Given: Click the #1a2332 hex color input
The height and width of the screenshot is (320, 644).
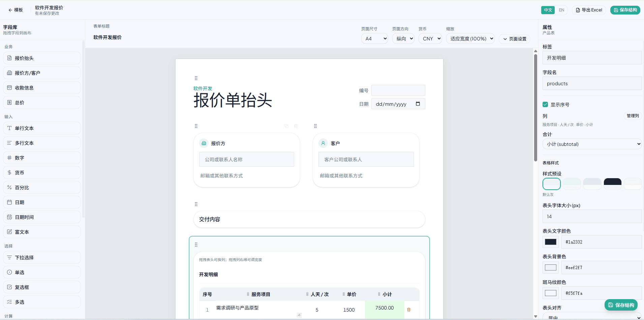Looking at the screenshot, I should 602,242.
